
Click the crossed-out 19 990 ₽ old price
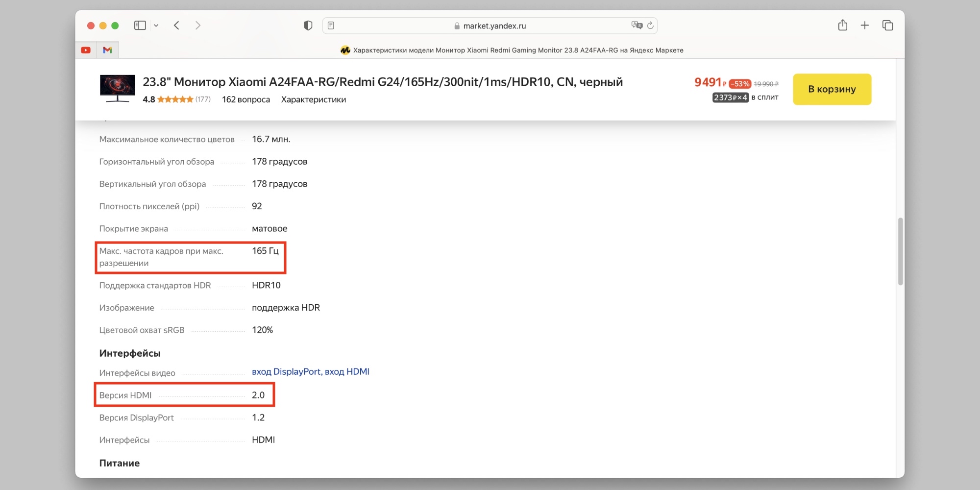(x=766, y=84)
